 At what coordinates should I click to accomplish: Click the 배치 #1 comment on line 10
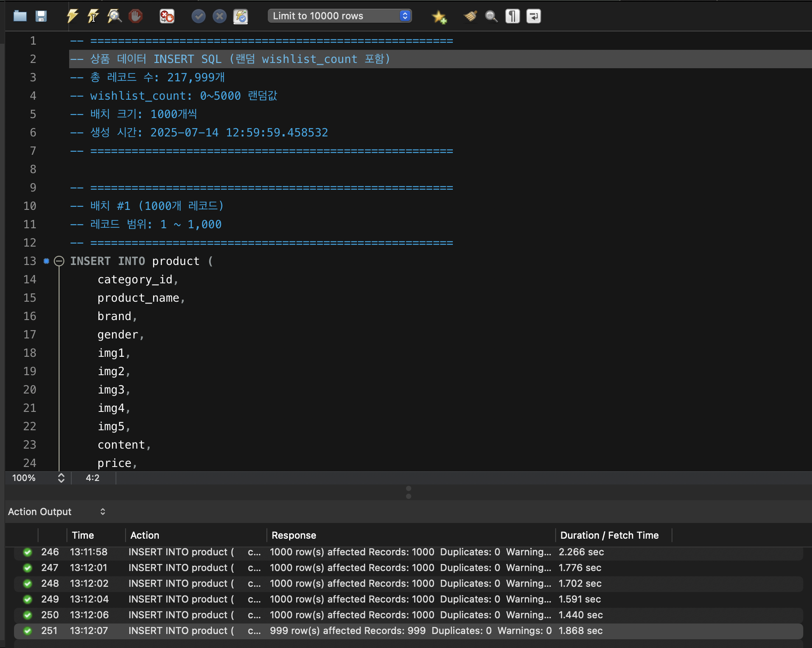click(147, 206)
